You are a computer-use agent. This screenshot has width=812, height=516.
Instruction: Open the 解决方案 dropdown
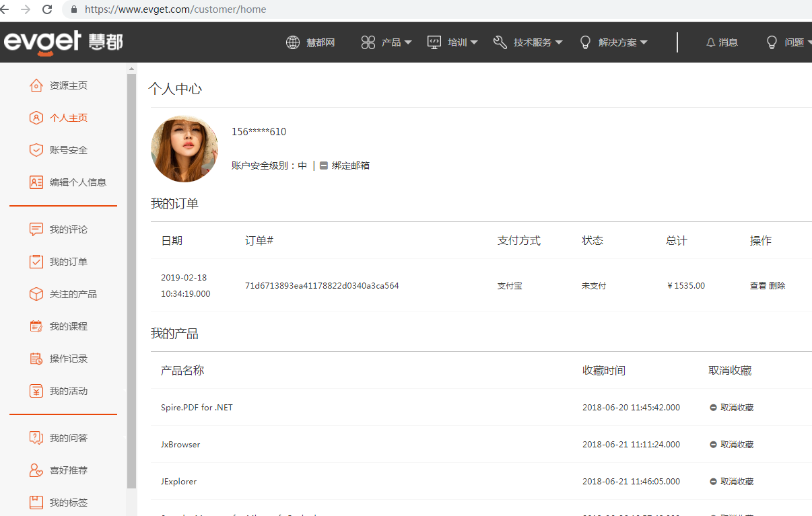615,42
